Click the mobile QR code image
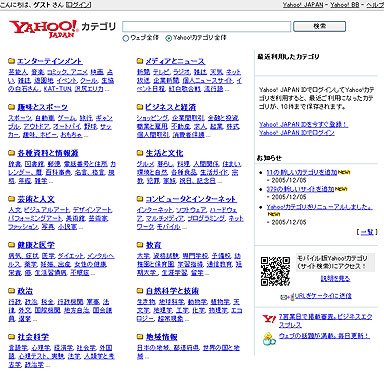Viewport: 384px width, 378px height. point(275,271)
